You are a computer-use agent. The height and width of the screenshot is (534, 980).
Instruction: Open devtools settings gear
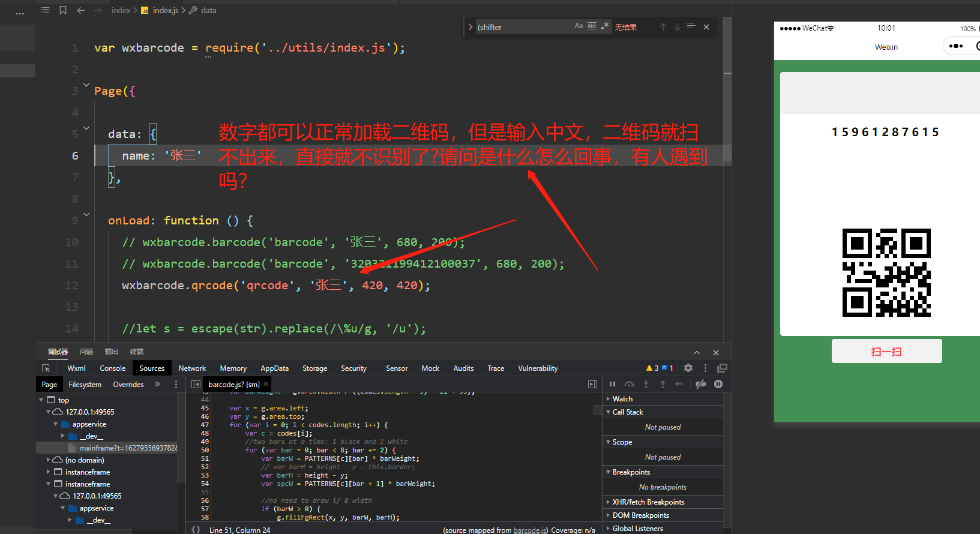[x=688, y=368]
